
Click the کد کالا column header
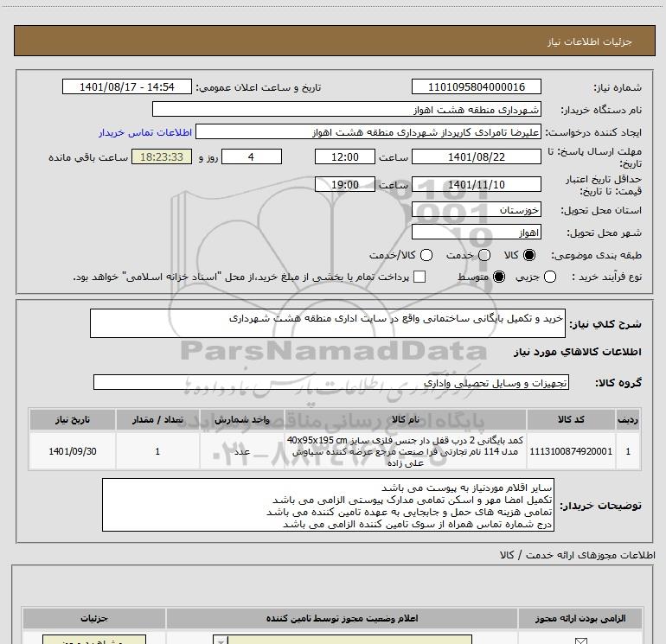coord(571,419)
